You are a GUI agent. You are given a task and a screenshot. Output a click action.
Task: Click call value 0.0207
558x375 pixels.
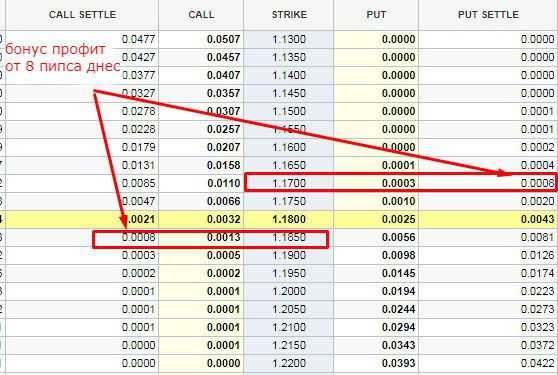click(x=223, y=147)
